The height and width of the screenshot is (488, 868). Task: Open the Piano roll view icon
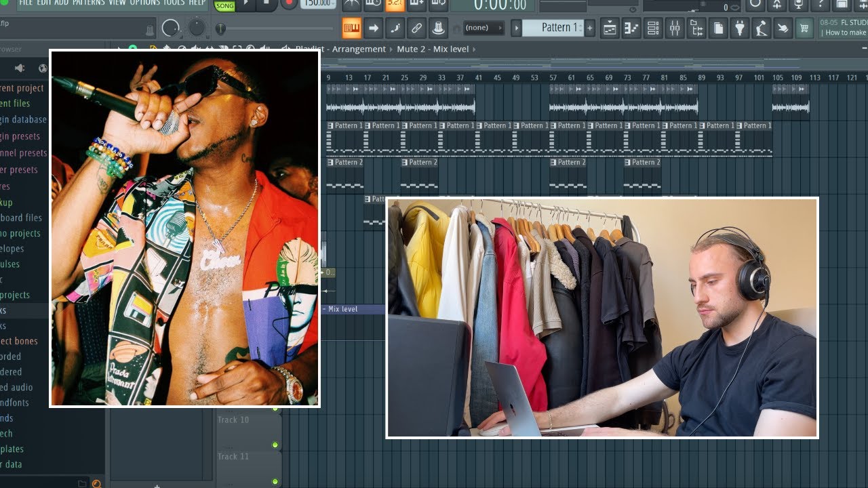pyautogui.click(x=631, y=28)
